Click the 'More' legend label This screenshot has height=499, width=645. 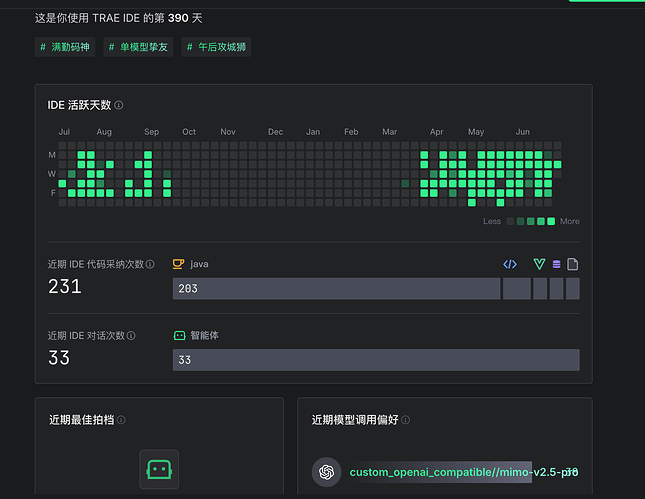click(x=570, y=221)
